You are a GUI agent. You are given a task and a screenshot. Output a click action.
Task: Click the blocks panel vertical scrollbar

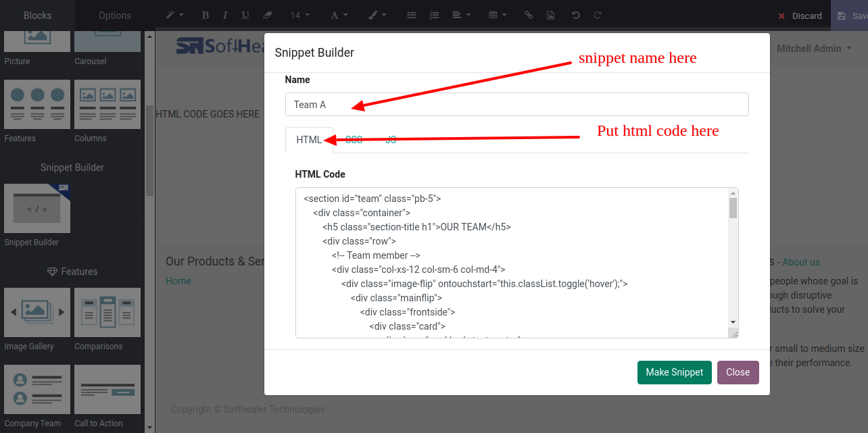149,150
